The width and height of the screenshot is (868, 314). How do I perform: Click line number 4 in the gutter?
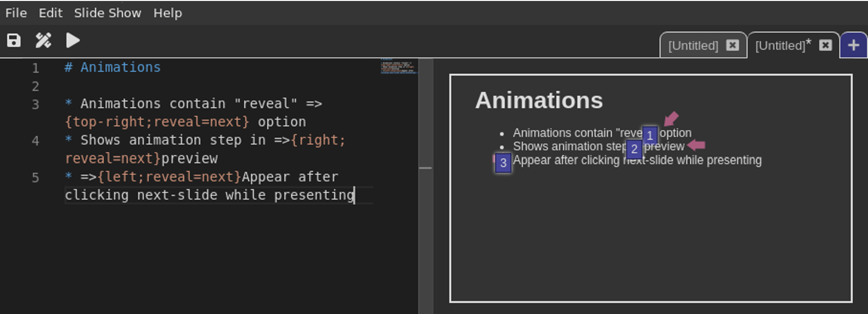35,141
